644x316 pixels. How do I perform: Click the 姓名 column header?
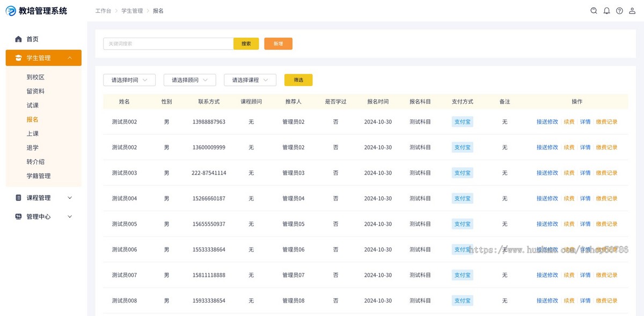tap(125, 102)
